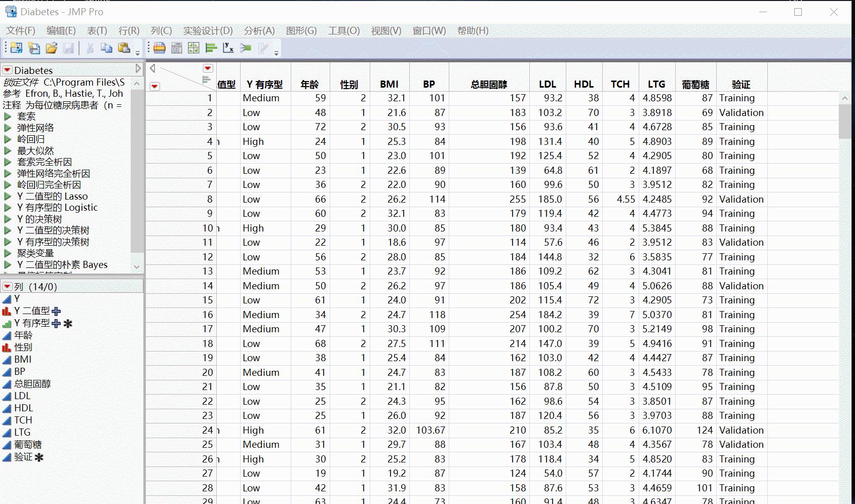Open Fit Y by X via the toolbar icon

228,48
